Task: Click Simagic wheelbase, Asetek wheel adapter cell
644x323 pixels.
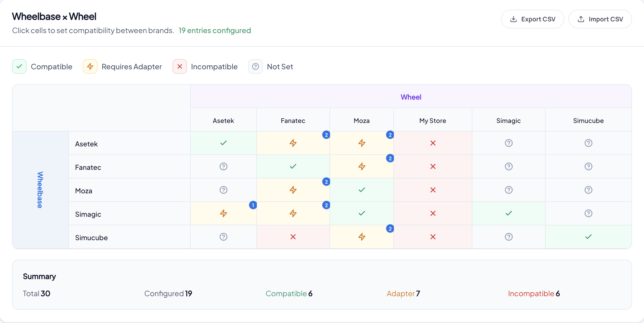Action: pos(224,213)
